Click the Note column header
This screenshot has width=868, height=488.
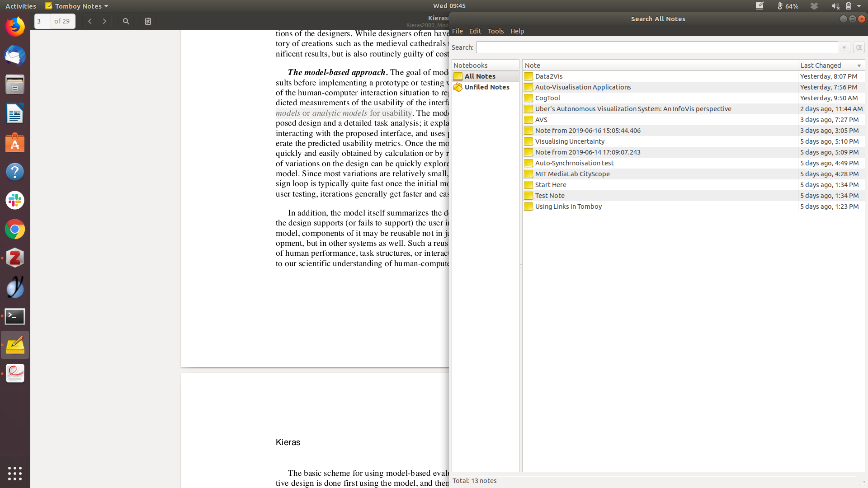tap(660, 66)
